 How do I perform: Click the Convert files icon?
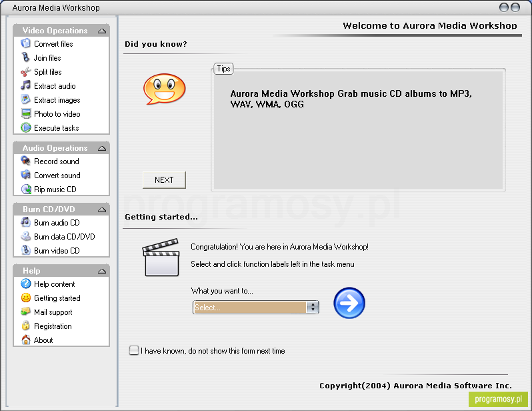(26, 43)
